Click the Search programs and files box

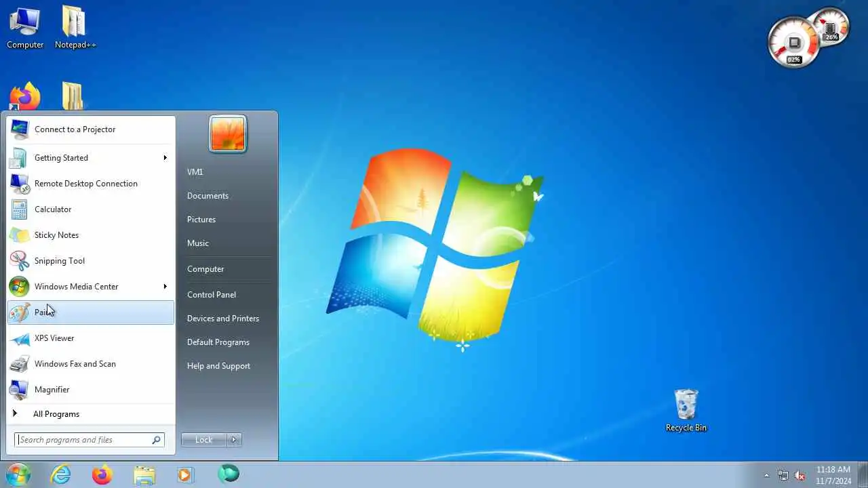pyautogui.click(x=90, y=440)
